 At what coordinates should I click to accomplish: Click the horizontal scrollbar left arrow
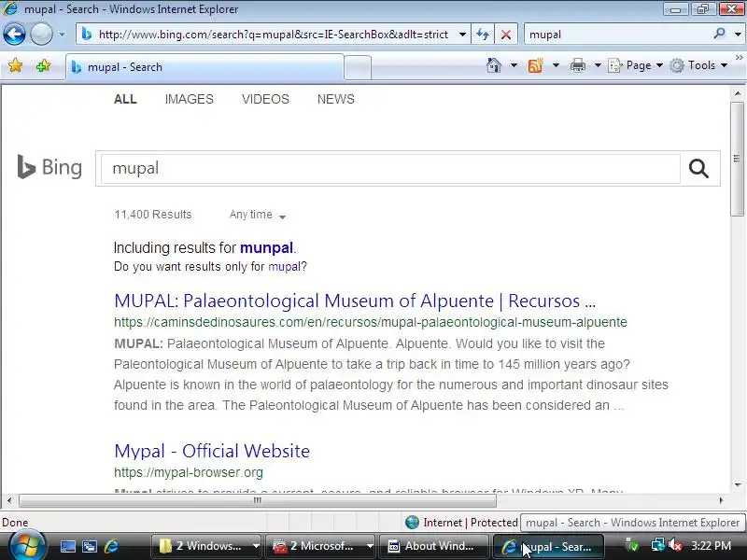tap(9, 500)
